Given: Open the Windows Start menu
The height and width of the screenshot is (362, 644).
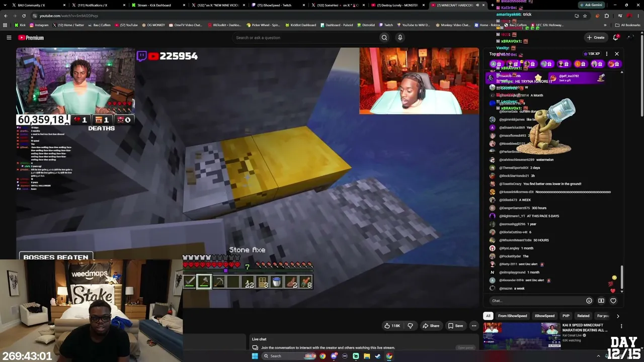Looking at the screenshot, I should [x=255, y=356].
